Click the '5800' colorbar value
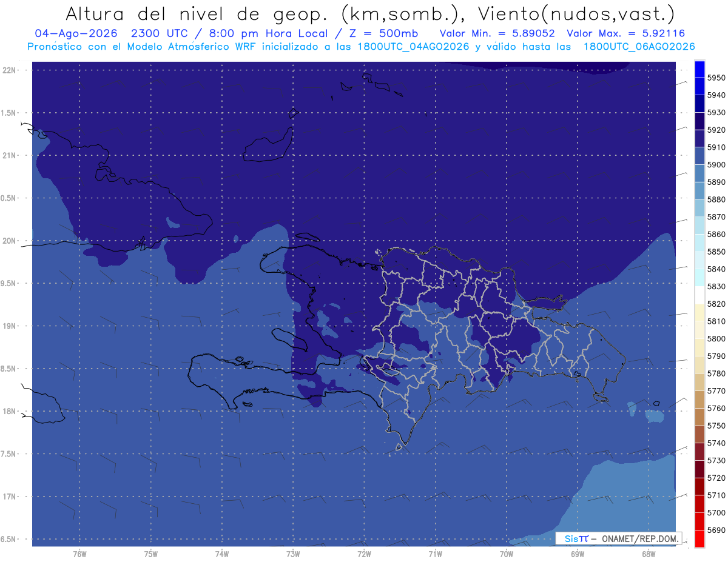This screenshot has width=728, height=562. (716, 338)
